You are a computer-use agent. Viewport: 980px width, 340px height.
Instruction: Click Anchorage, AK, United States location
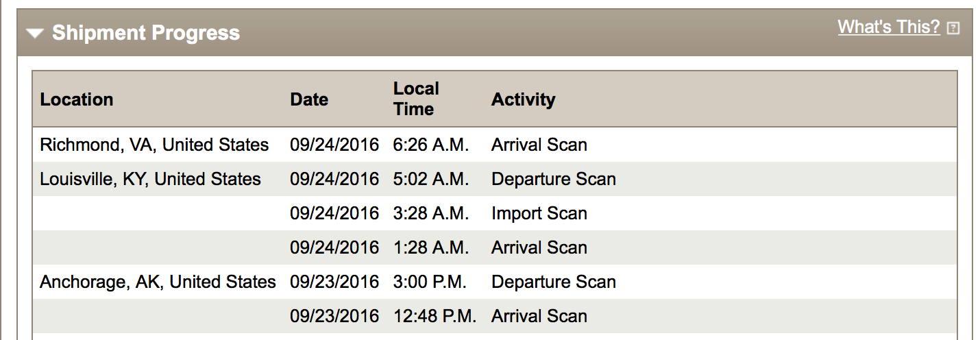158,282
